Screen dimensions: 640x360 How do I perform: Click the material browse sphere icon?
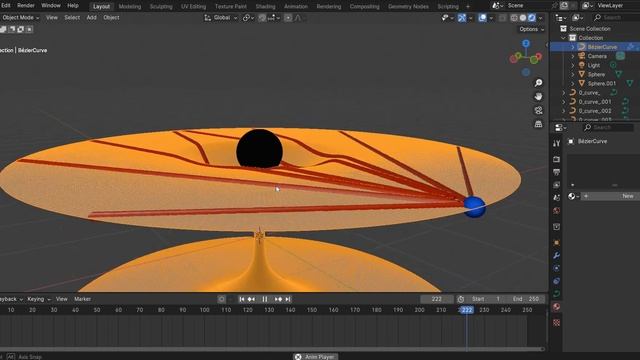(x=572, y=196)
